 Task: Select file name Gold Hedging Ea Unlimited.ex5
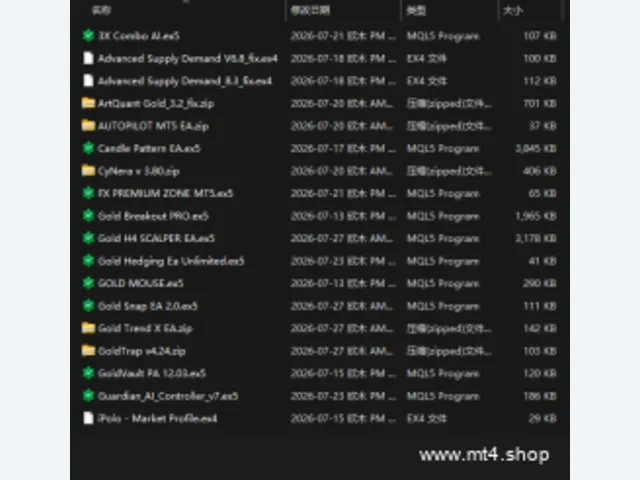point(171,261)
